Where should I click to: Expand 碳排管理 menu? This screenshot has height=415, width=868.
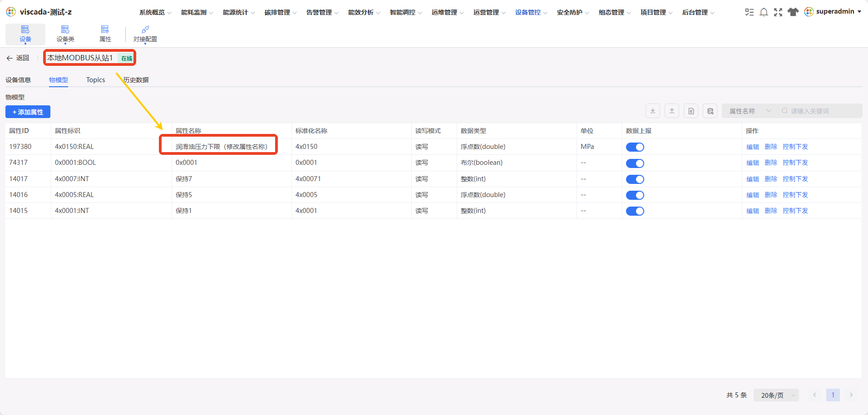tap(281, 12)
